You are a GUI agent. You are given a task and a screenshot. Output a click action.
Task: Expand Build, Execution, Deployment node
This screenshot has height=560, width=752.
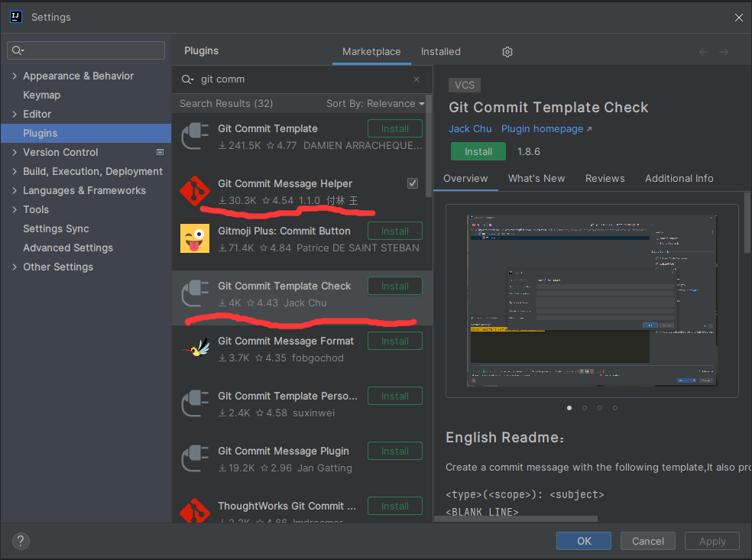tap(15, 172)
